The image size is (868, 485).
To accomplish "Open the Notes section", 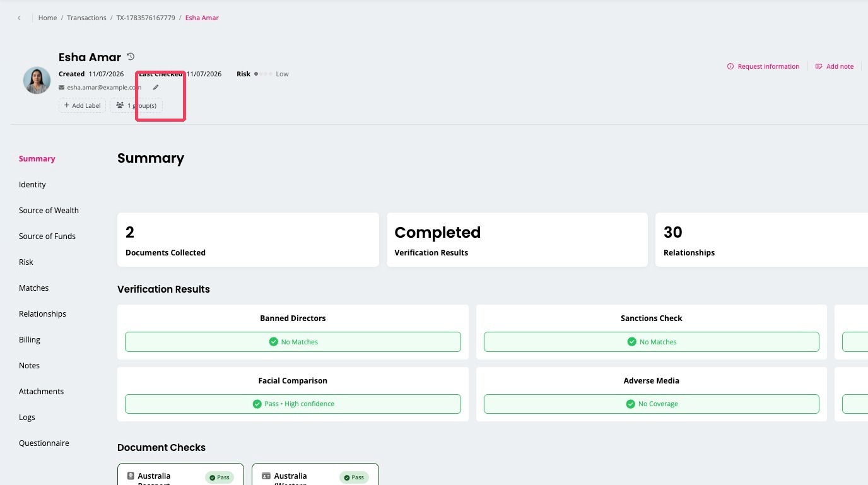I will [x=29, y=366].
